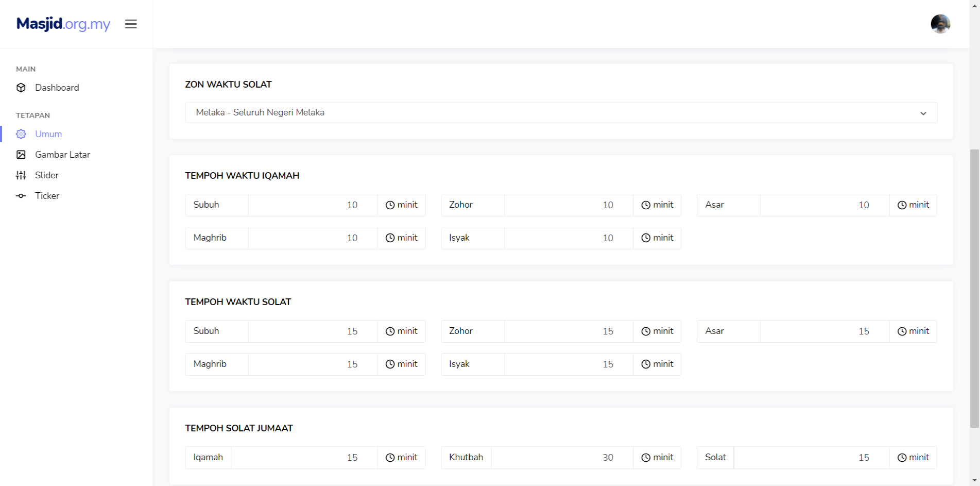
Task: Click the Slider adjustment icon in sidebar
Action: (21, 175)
